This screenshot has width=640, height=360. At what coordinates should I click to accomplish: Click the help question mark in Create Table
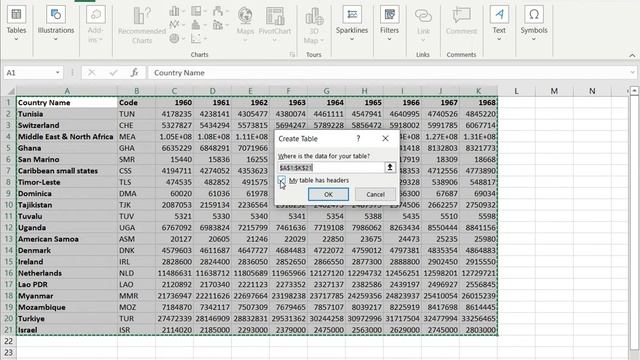tap(358, 139)
